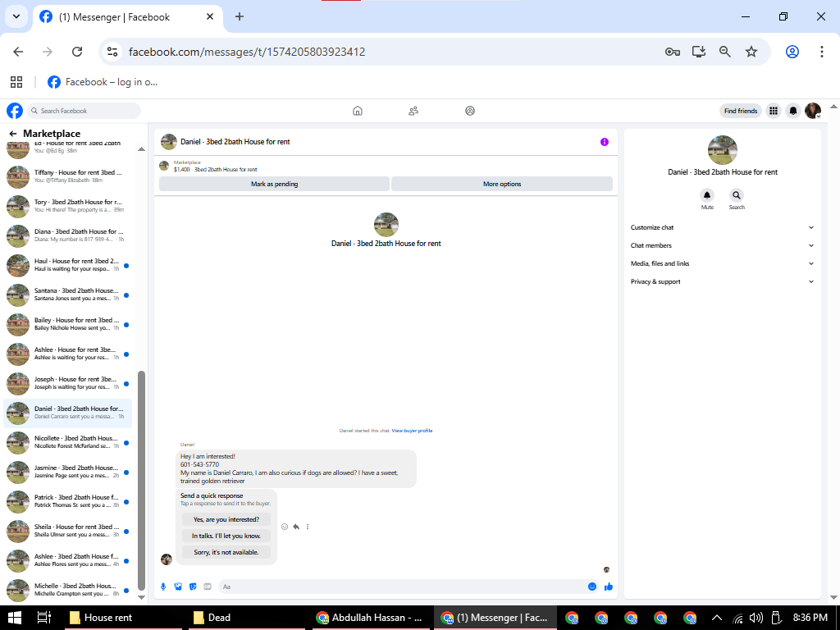React to the message with emoji icon
The width and height of the screenshot is (840, 630).
pyautogui.click(x=285, y=527)
